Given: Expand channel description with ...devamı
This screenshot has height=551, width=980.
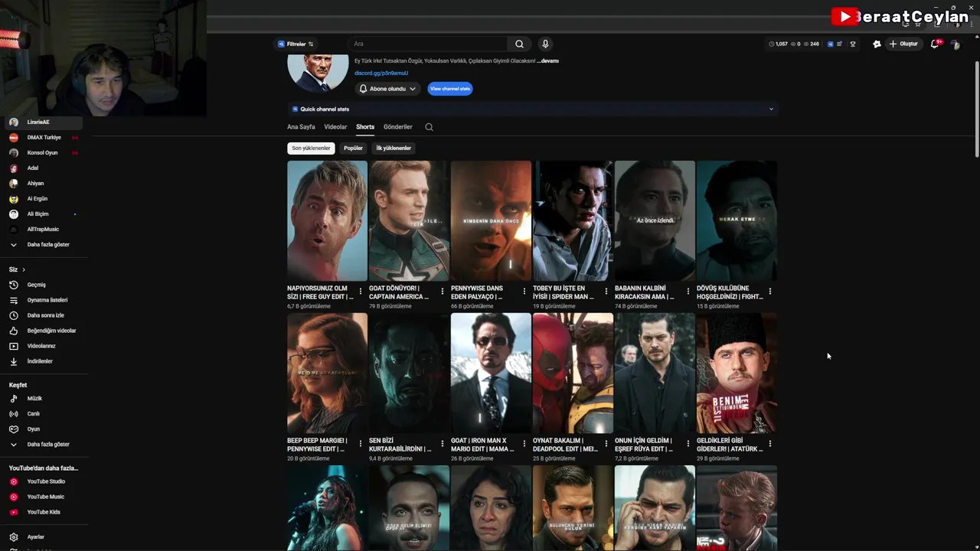Looking at the screenshot, I should pos(547,60).
